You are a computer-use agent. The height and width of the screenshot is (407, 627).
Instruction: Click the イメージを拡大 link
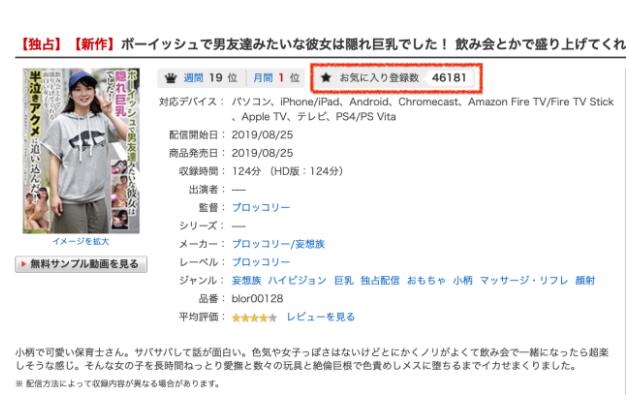click(81, 241)
